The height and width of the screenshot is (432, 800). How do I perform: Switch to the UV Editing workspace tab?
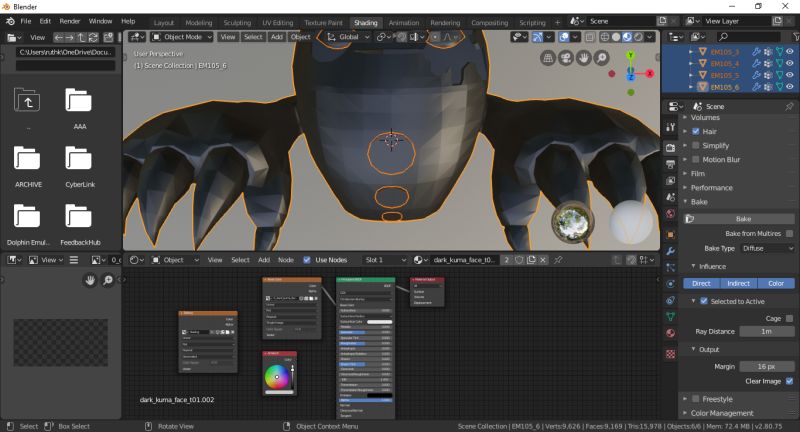[x=278, y=23]
